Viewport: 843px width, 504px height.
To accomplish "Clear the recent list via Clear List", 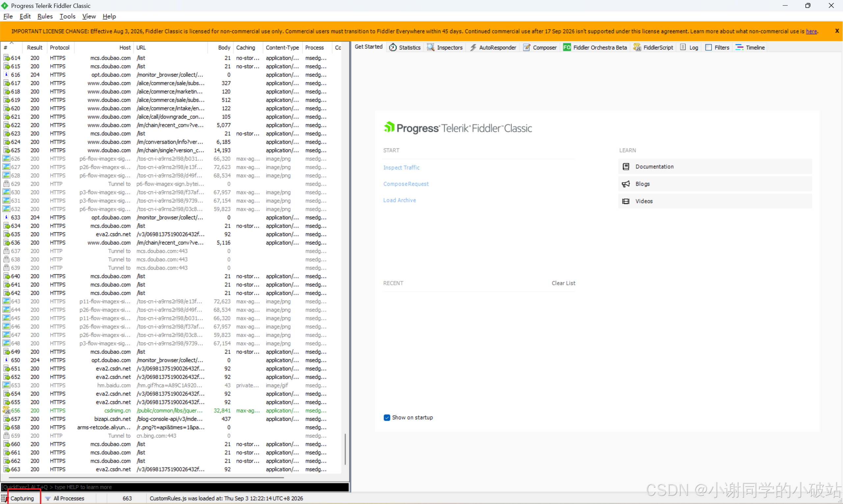I will click(x=563, y=283).
